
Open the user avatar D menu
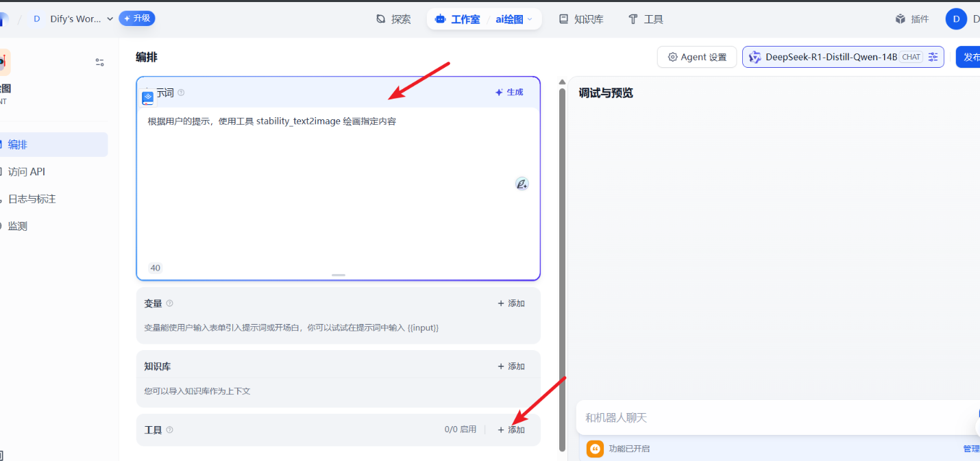pos(956,19)
